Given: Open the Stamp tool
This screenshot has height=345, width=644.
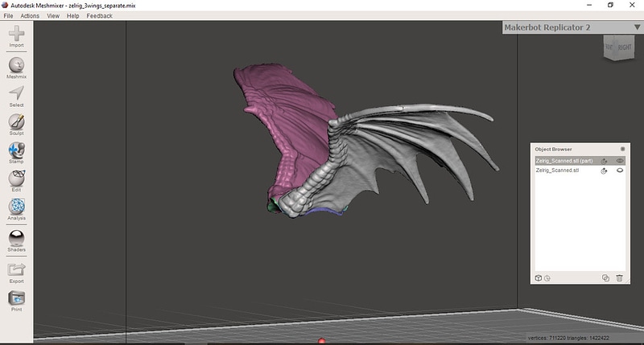Looking at the screenshot, I should (x=16, y=153).
